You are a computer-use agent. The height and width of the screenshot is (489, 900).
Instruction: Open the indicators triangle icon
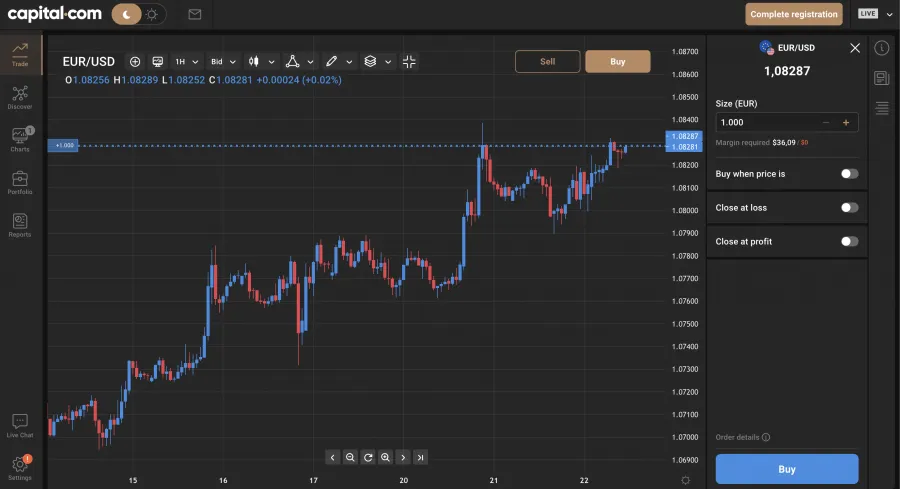[x=292, y=61]
